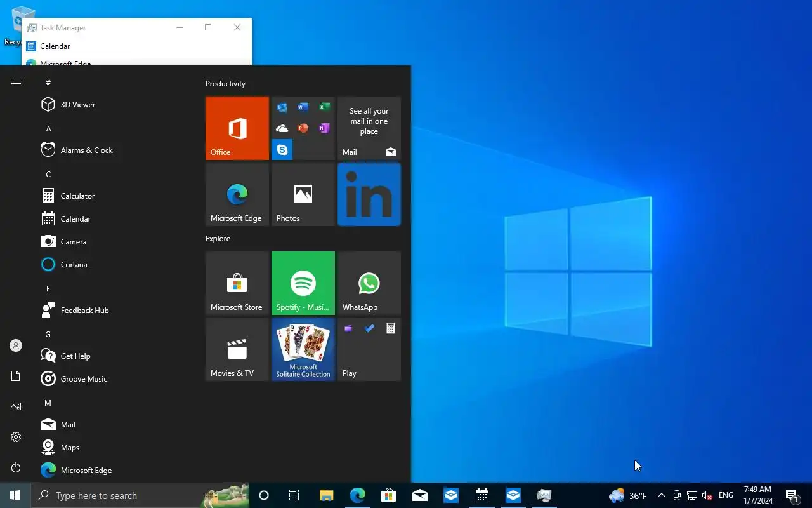The height and width of the screenshot is (508, 812).
Task: Click the Productivity group header
Action: click(225, 83)
